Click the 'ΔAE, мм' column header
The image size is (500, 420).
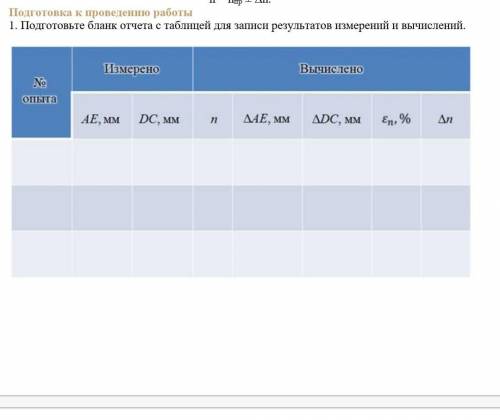268,116
